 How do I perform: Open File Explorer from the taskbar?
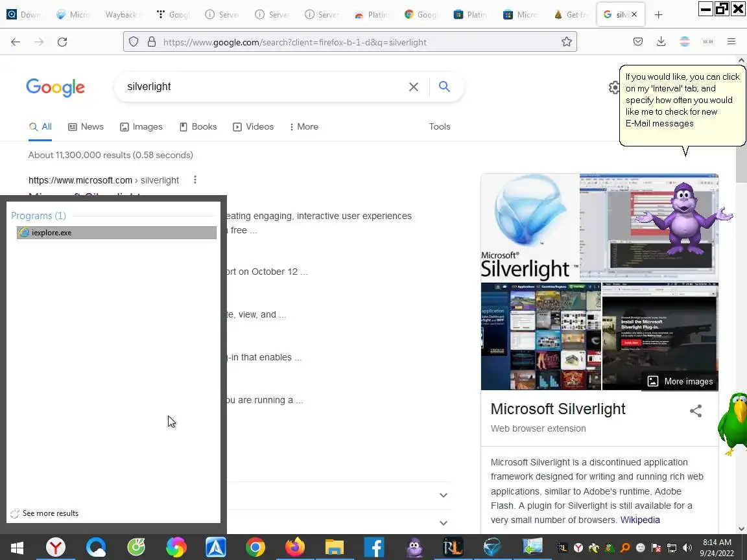(x=335, y=547)
